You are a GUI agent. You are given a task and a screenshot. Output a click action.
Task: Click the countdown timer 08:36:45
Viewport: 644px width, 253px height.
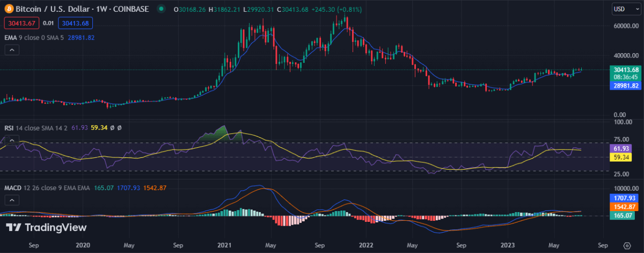[x=625, y=77]
